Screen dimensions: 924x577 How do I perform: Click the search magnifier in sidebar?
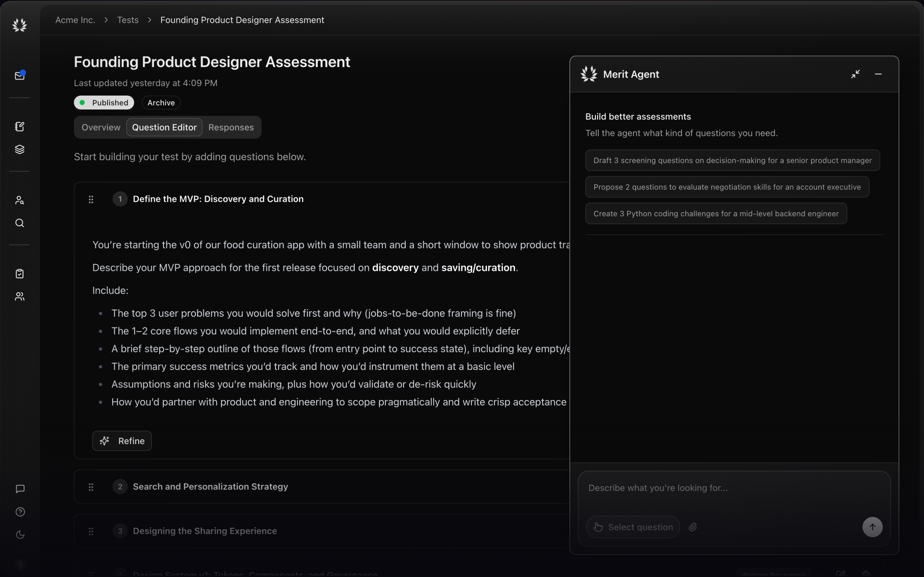[x=20, y=223]
